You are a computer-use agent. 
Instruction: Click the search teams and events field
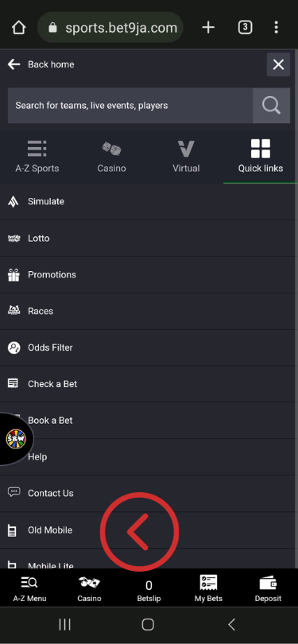click(x=130, y=106)
